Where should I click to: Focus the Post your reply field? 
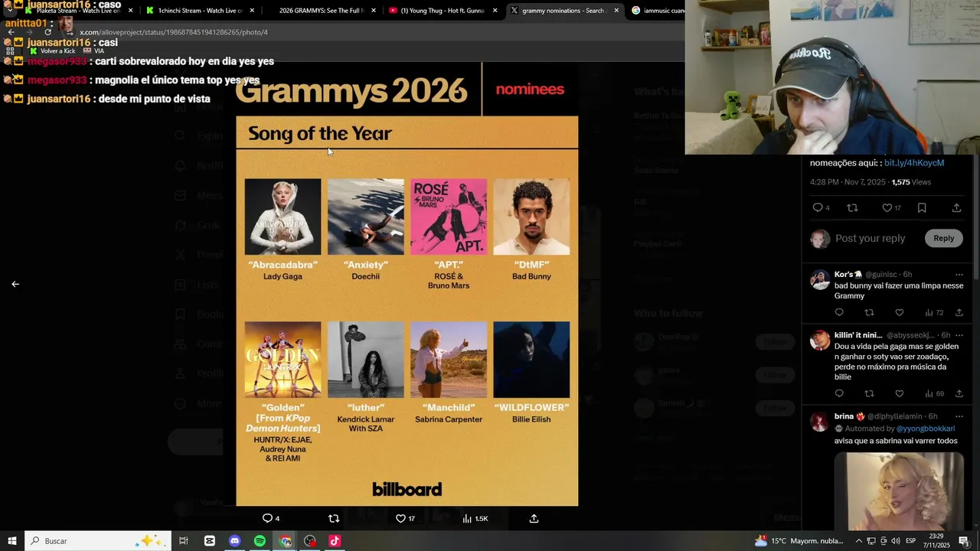pos(870,238)
